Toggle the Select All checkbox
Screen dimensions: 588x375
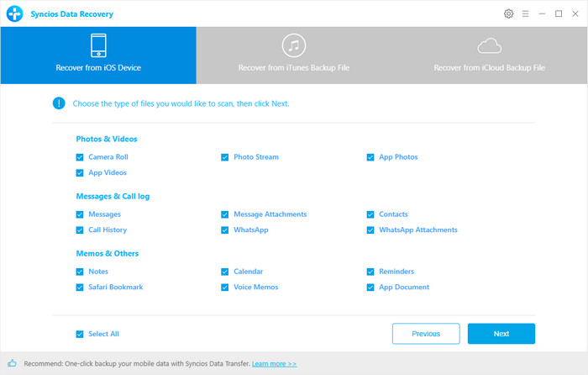click(x=80, y=334)
